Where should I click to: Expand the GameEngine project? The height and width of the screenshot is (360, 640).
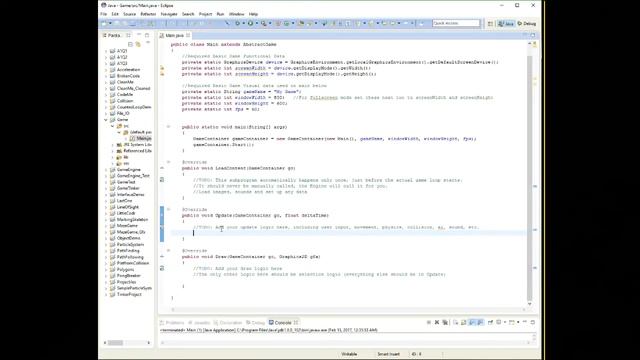click(106, 170)
